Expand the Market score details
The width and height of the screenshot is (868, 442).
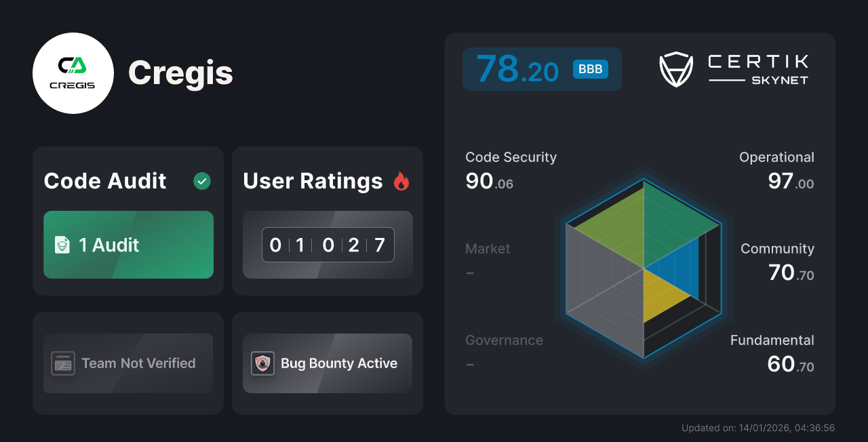tap(488, 260)
